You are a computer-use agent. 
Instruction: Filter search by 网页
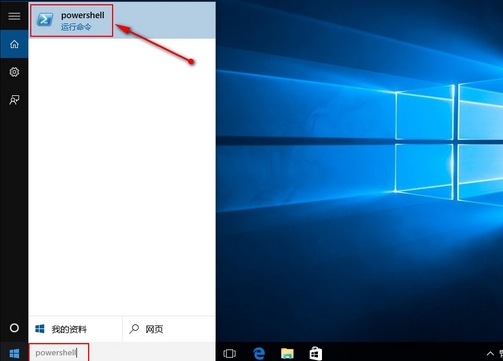click(x=169, y=329)
